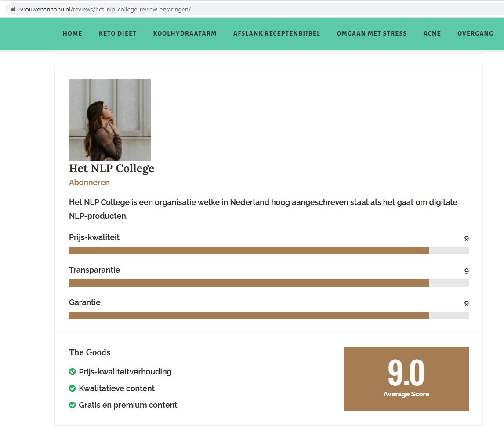This screenshot has height=435, width=504.
Task: Click green checkmark beside Prijs-kwaliteitverhouding
Action: pyautogui.click(x=73, y=372)
